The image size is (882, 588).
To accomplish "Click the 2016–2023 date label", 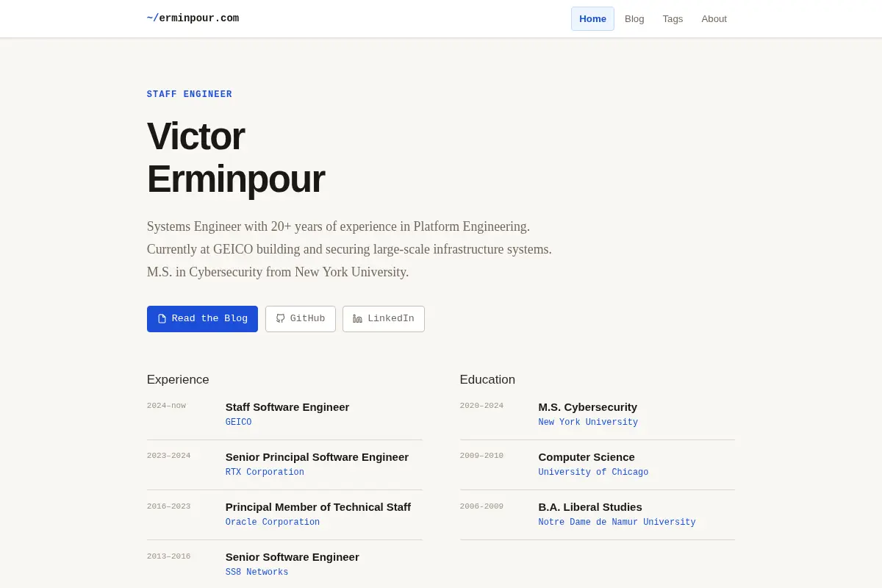I will (x=168, y=506).
